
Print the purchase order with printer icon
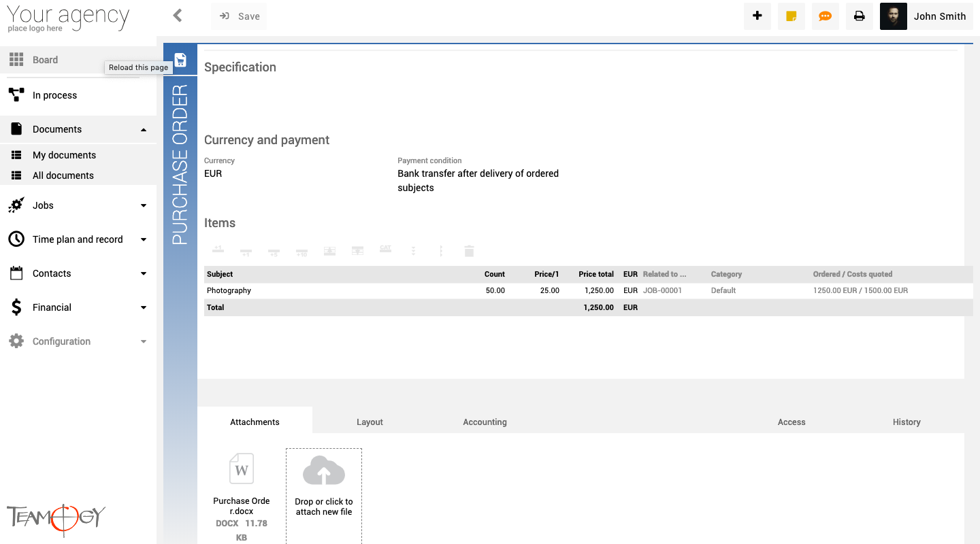click(x=859, y=16)
